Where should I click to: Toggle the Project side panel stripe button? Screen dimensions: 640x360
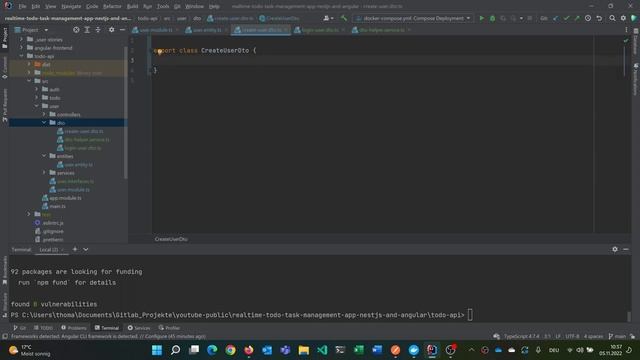4,38
